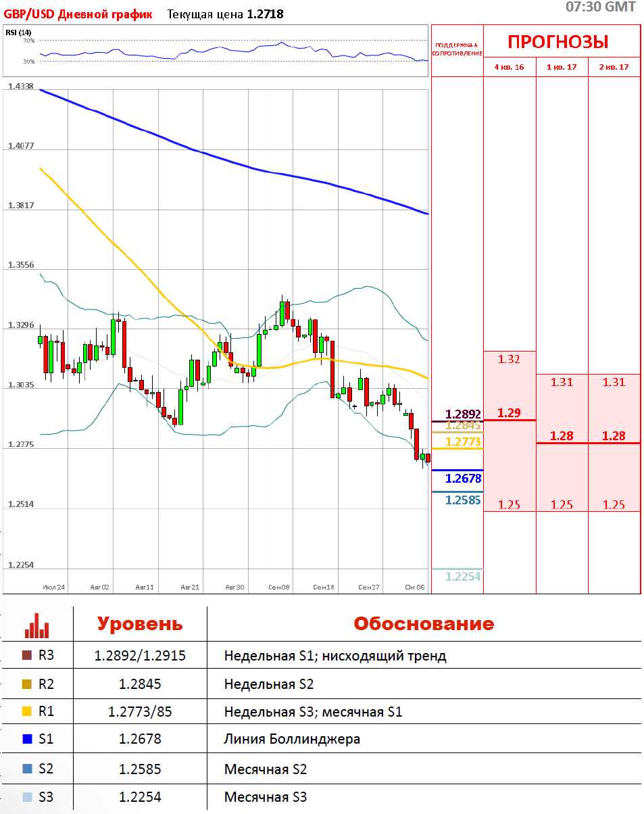Screen dimensions: 644x814
Task: Click the faded 1.2254 level label beside chart
Action: [x=464, y=576]
